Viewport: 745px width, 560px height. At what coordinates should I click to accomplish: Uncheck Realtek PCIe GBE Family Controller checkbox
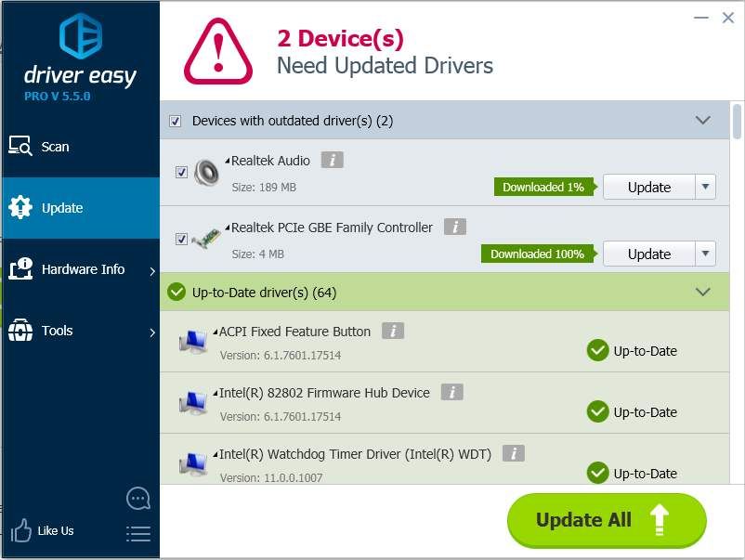[x=181, y=239]
